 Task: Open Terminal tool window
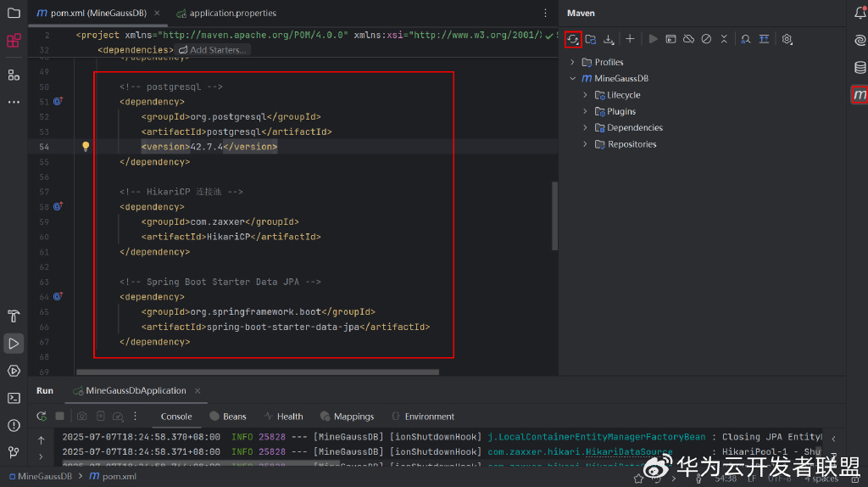pyautogui.click(x=14, y=399)
